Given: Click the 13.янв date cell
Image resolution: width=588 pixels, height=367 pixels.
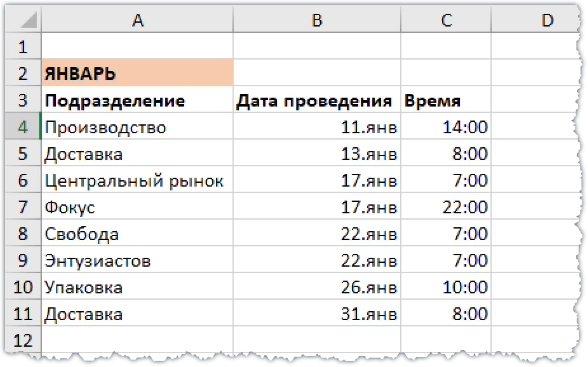Looking at the screenshot, I should [317, 153].
